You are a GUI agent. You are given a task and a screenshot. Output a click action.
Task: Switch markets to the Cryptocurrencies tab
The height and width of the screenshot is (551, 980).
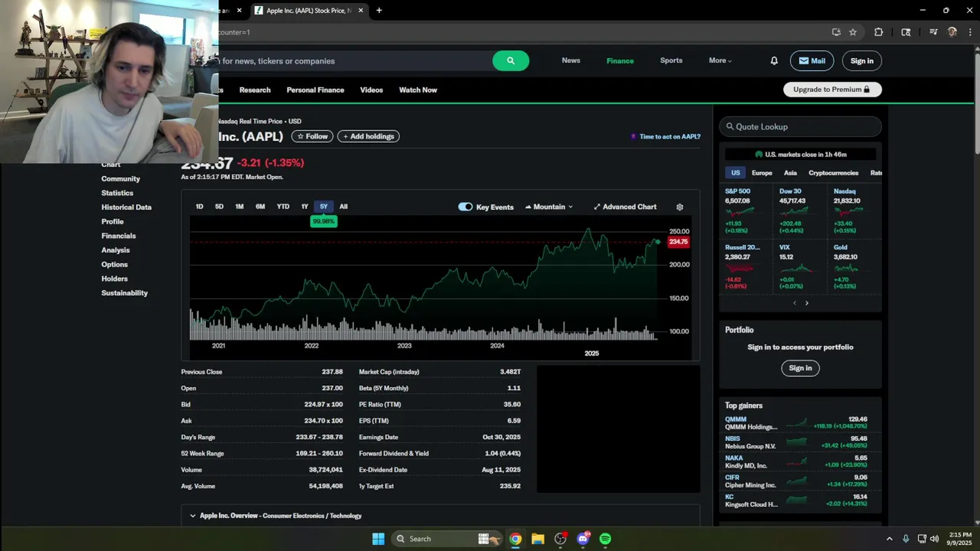pos(834,173)
